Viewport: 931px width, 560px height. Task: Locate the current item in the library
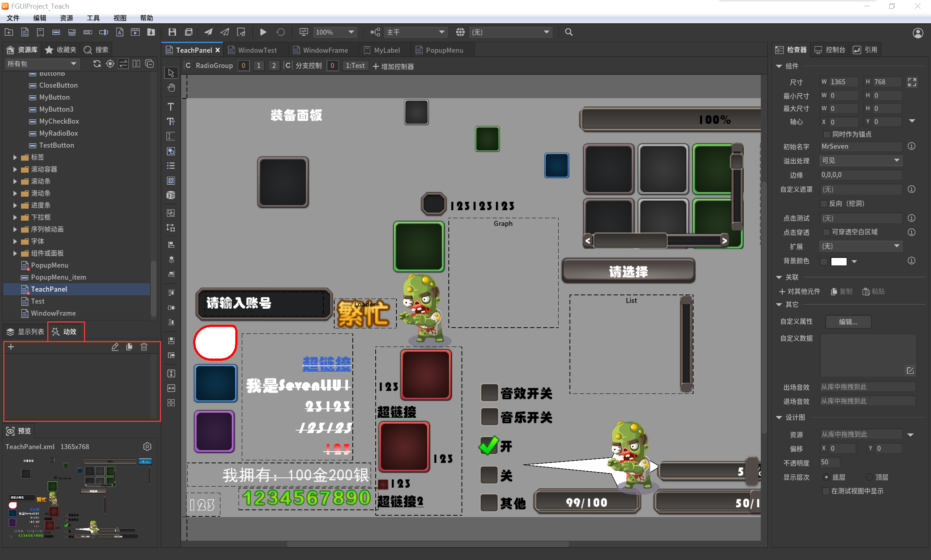click(x=110, y=64)
